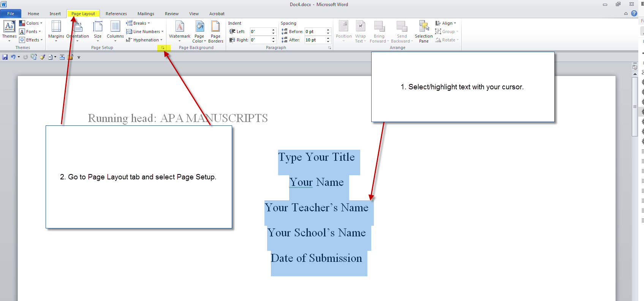Screen dimensions: 644x301
Task: Open the Line Numbers dropdown
Action: point(146,32)
